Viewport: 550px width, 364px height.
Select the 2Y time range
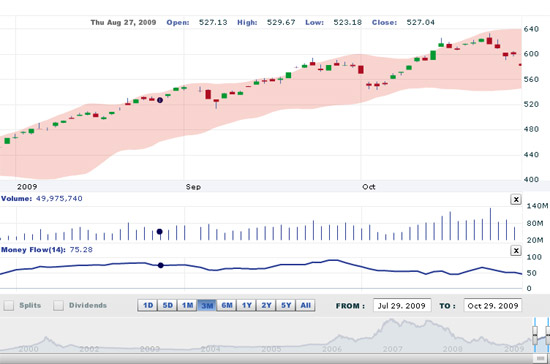tap(266, 305)
